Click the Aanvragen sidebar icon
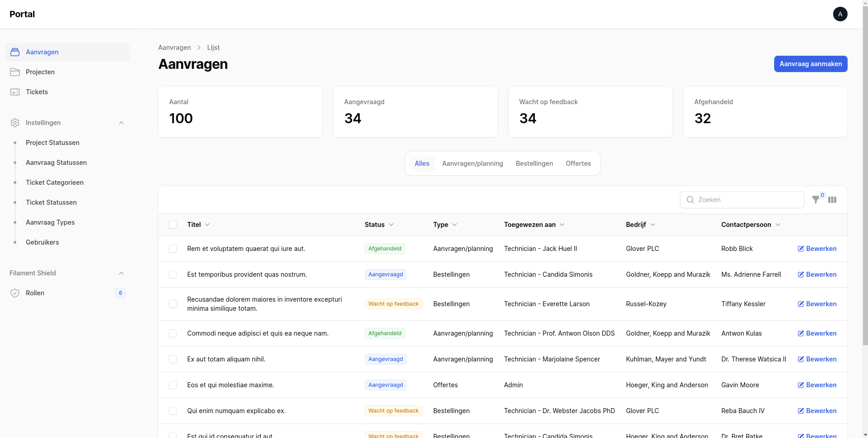This screenshot has width=868, height=438. point(15,52)
